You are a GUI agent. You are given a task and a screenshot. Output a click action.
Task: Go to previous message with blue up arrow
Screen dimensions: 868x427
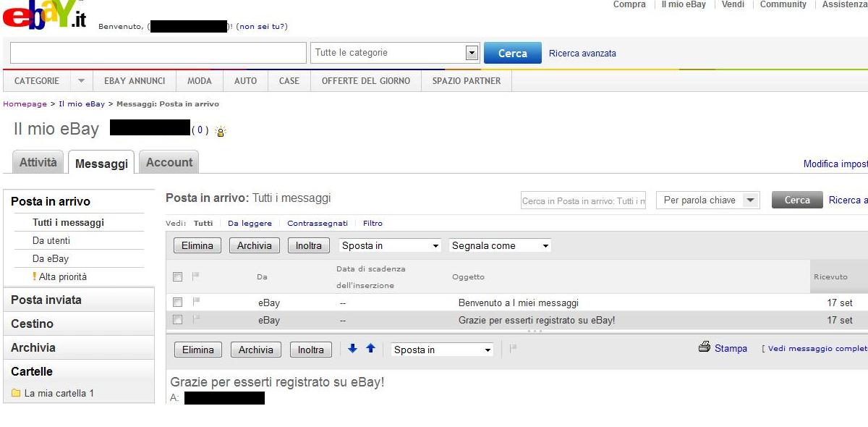370,349
